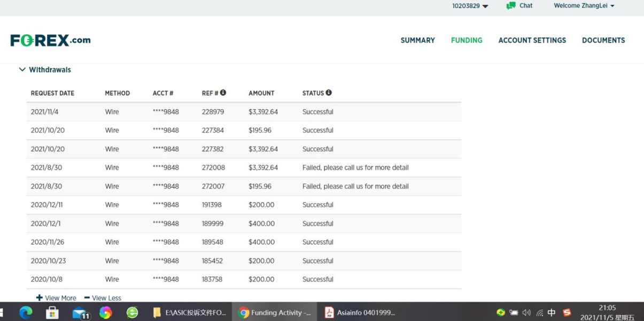Open the Mail app in taskbar
This screenshot has height=321, width=644.
[80, 312]
